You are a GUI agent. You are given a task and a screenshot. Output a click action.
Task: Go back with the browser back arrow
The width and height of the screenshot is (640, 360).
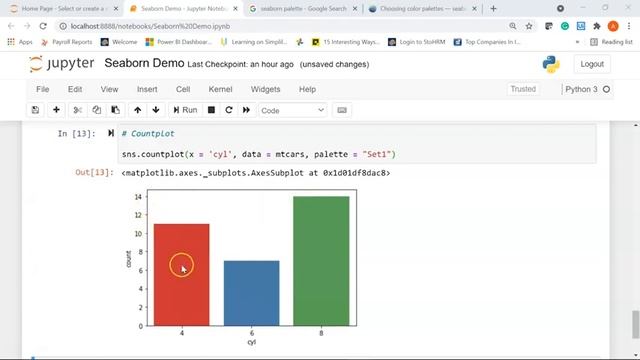[x=11, y=26]
